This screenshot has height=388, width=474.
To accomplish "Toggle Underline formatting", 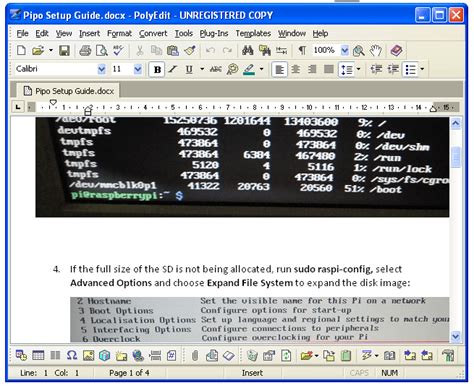I will tap(189, 69).
